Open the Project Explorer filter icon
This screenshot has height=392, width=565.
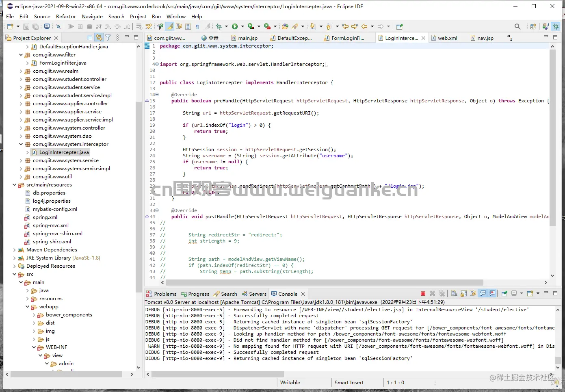(x=108, y=38)
